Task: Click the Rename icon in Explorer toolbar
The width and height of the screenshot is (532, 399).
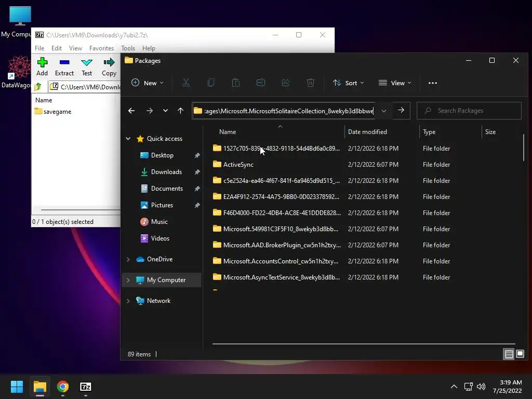Action: click(261, 83)
